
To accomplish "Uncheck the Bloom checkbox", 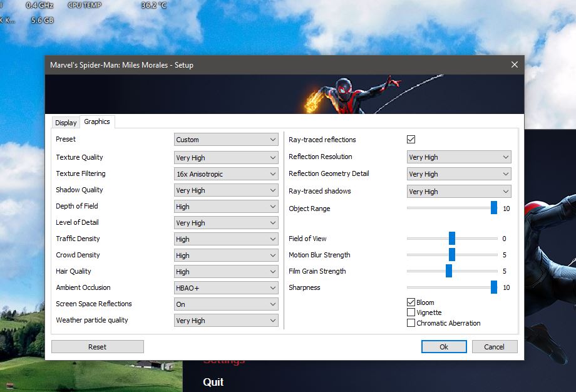I will coord(411,302).
